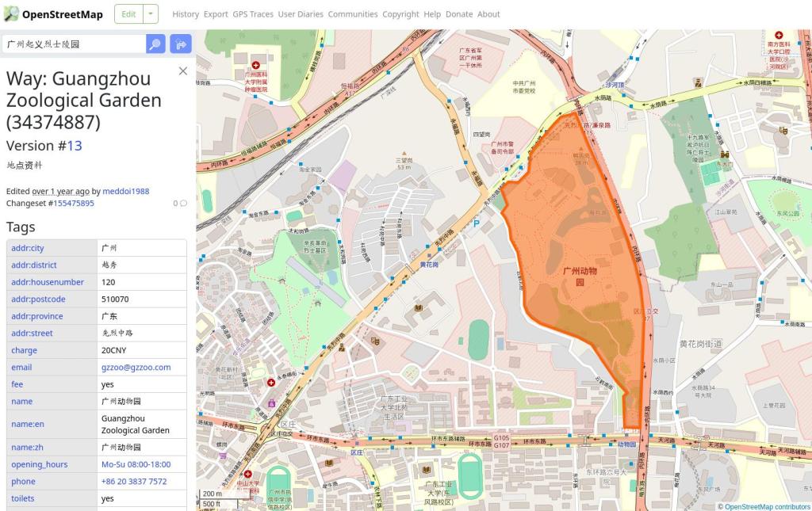Click the search magnifier button
This screenshot has height=511, width=812.
point(155,44)
